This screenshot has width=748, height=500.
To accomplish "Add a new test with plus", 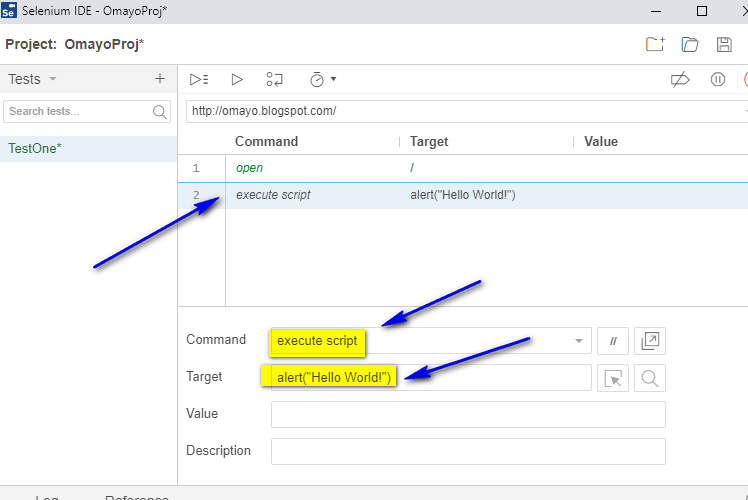I will pos(160,79).
